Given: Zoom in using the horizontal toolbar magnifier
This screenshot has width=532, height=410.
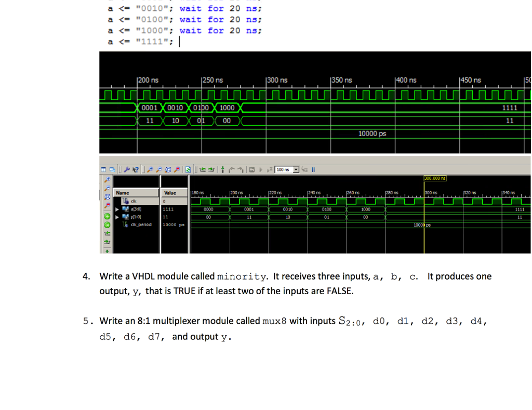Looking at the screenshot, I should (x=150, y=169).
